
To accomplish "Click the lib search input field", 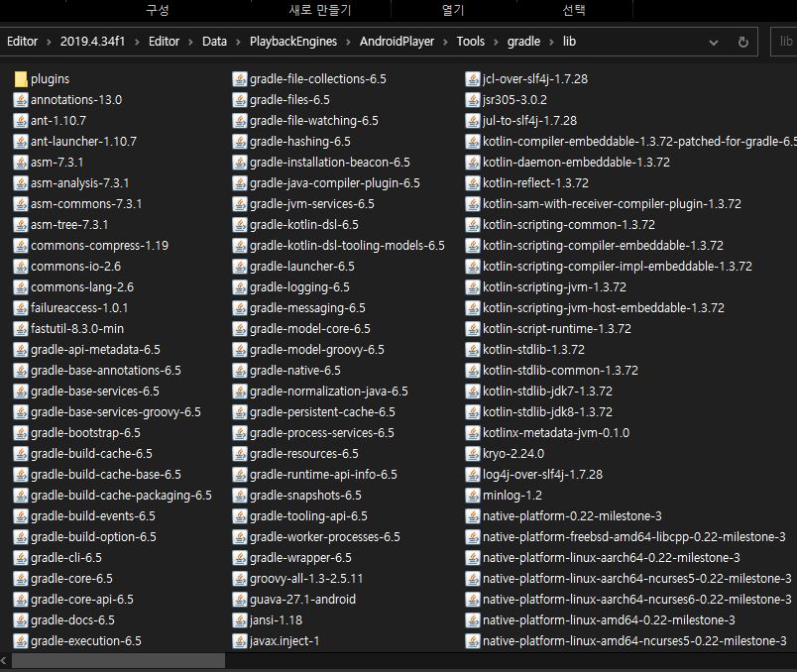I will point(784,42).
